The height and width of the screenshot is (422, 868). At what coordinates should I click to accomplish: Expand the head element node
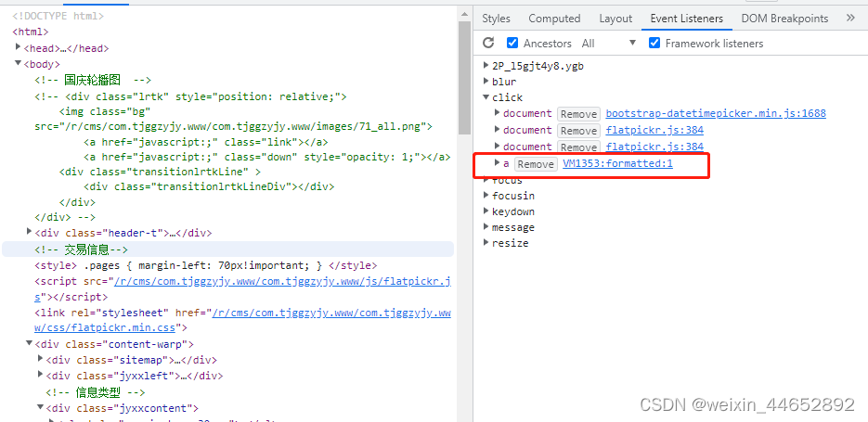click(19, 47)
